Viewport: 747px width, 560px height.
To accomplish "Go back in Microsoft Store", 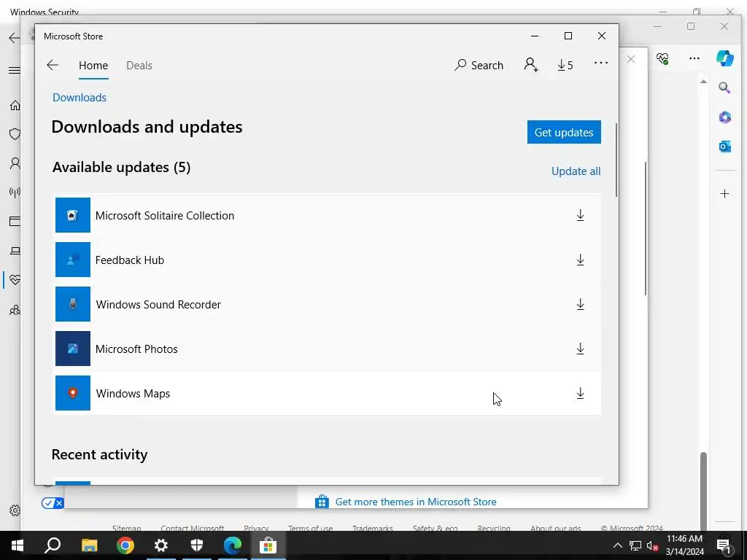I will point(53,65).
